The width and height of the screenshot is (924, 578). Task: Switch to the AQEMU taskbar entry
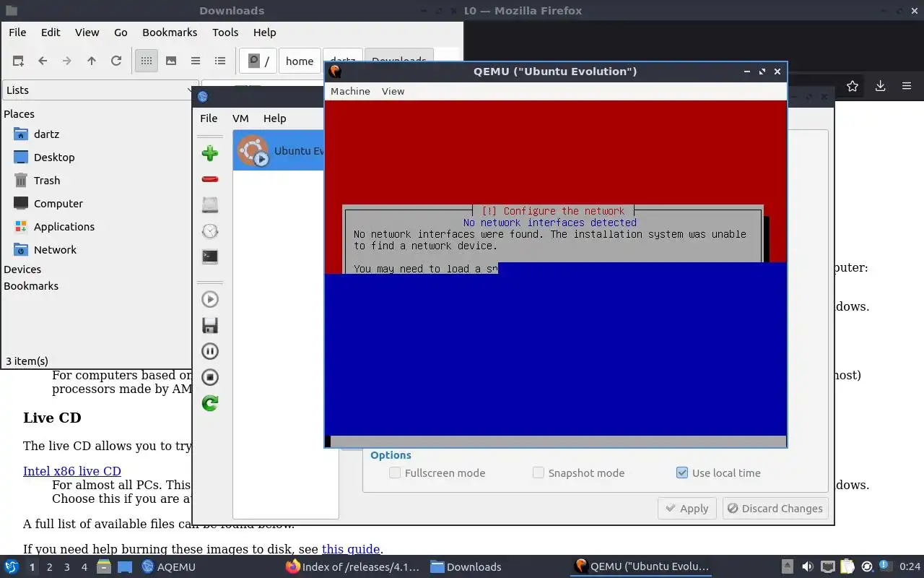[x=169, y=567]
